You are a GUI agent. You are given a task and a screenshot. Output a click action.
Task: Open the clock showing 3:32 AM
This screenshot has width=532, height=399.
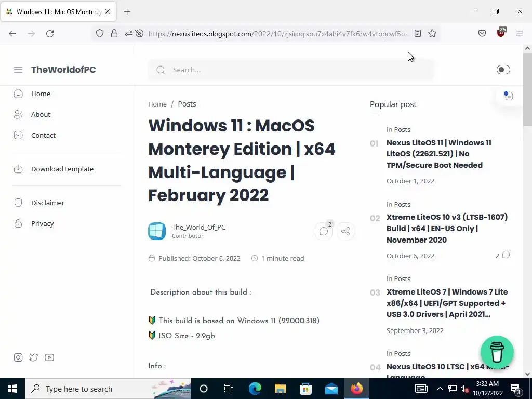tap(488, 389)
